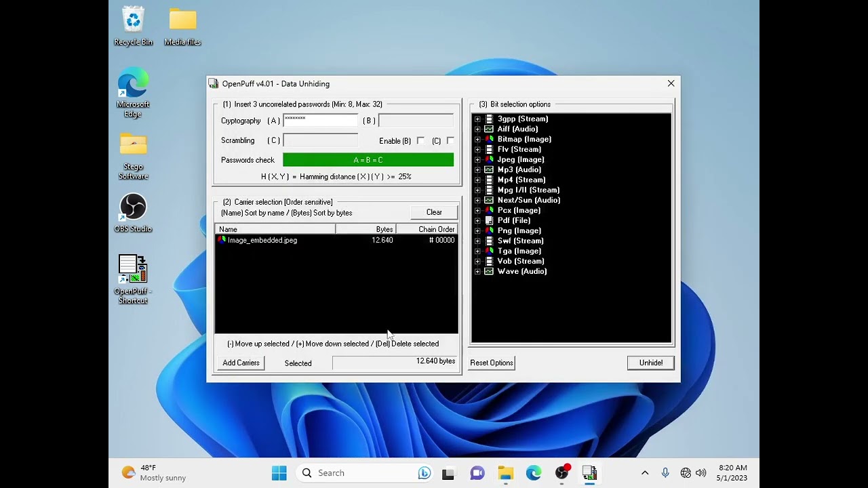
Task: Click the Unhide! button
Action: click(651, 363)
